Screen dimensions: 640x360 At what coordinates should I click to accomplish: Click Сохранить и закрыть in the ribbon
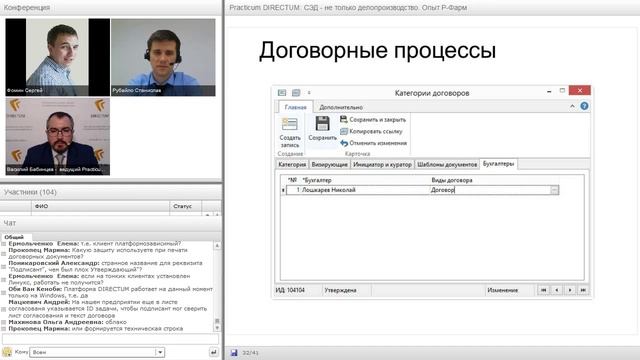(x=373, y=120)
